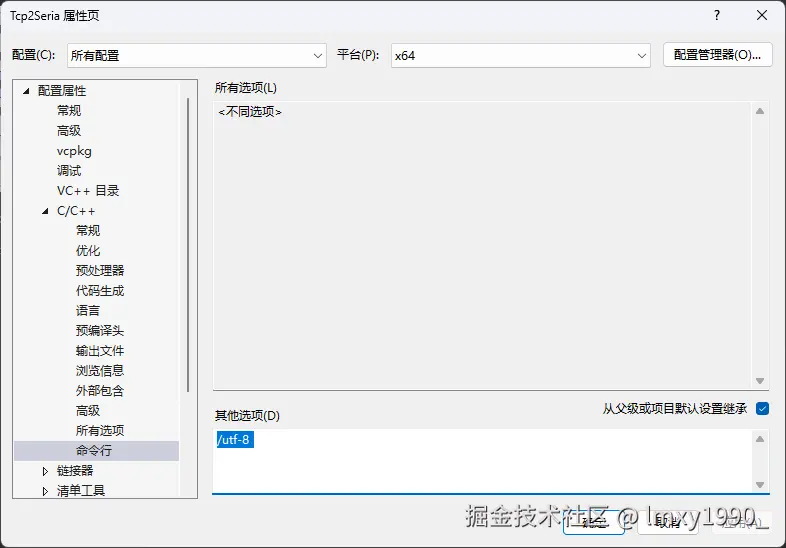This screenshot has width=786, height=548.
Task: Open the 平台(P) dropdown showing x64
Action: point(520,55)
